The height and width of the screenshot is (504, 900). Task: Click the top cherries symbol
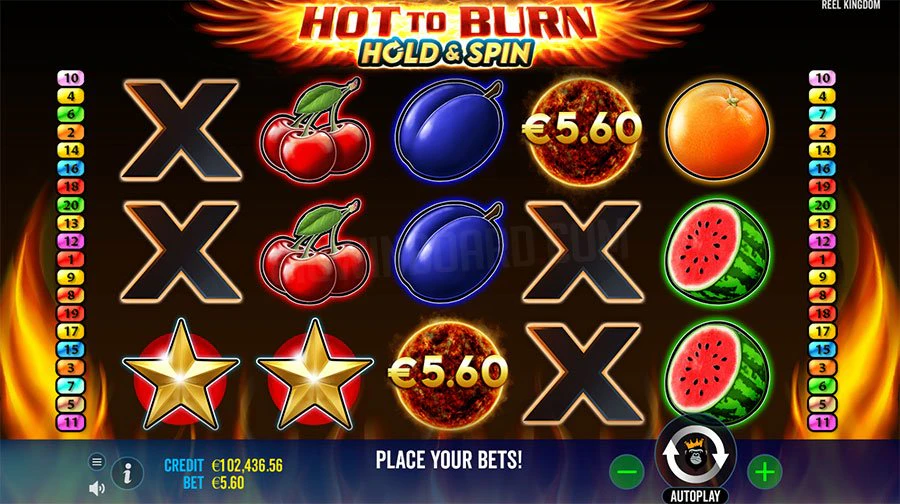click(x=315, y=130)
